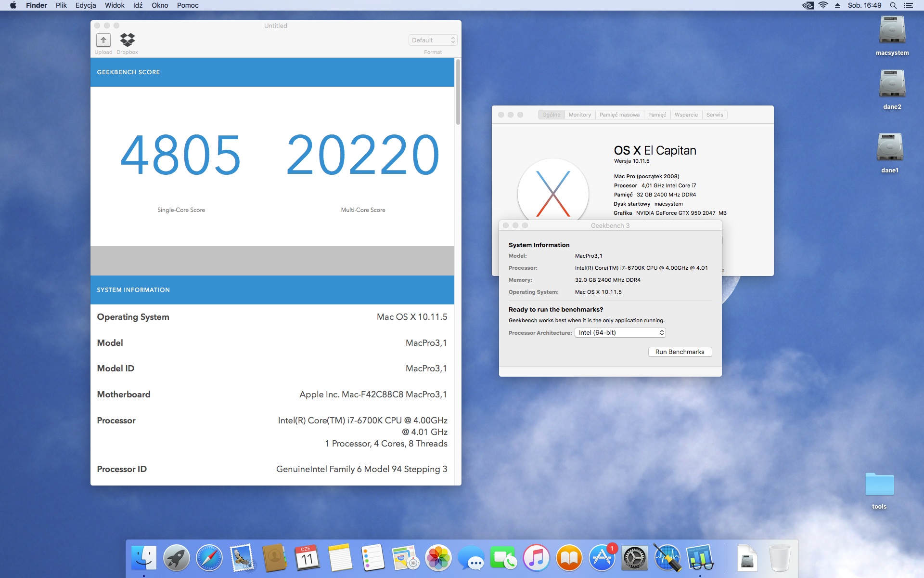Open System Preferences gear in Dock
Viewport: 924px width, 578px height.
coord(634,558)
